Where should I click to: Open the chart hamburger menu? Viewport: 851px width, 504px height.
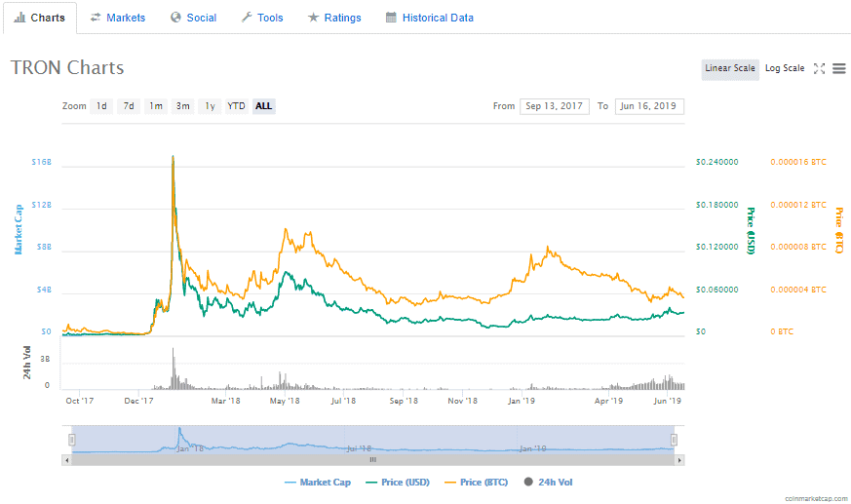[839, 68]
